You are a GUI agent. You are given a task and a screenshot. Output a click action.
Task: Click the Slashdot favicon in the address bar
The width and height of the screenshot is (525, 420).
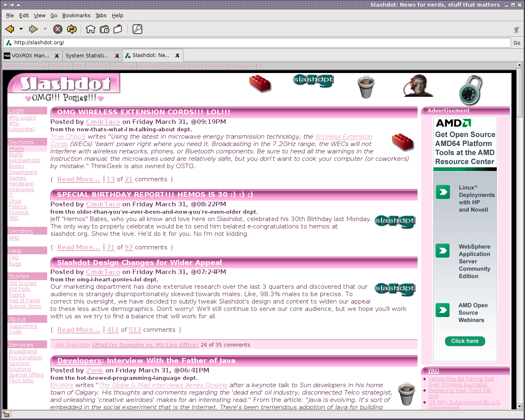pos(9,43)
